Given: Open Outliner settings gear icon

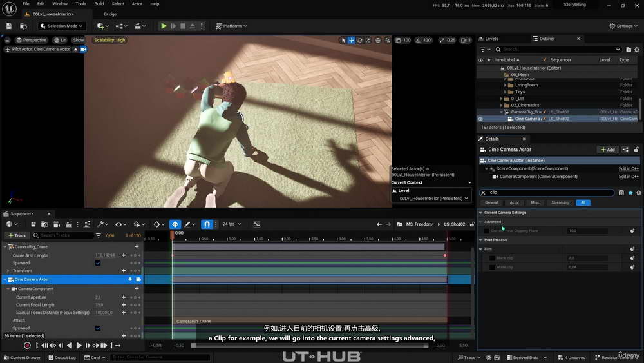Looking at the screenshot, I should 637,50.
